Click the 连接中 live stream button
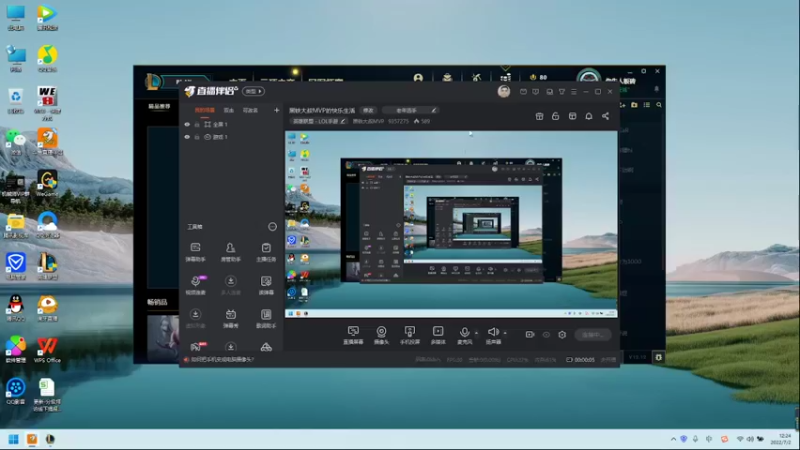This screenshot has width=800, height=450. 592,335
